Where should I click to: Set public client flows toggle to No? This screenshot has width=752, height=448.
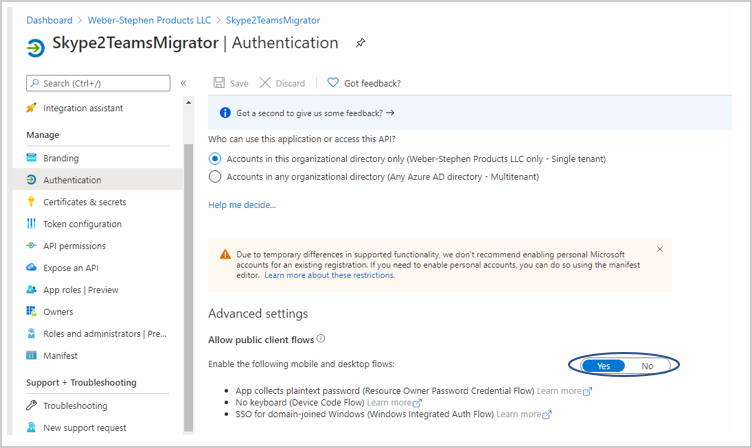coord(647,366)
